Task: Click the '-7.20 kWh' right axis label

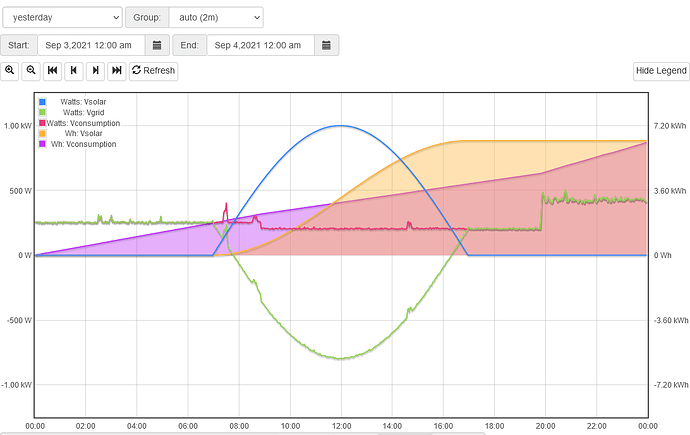Action: [x=671, y=385]
